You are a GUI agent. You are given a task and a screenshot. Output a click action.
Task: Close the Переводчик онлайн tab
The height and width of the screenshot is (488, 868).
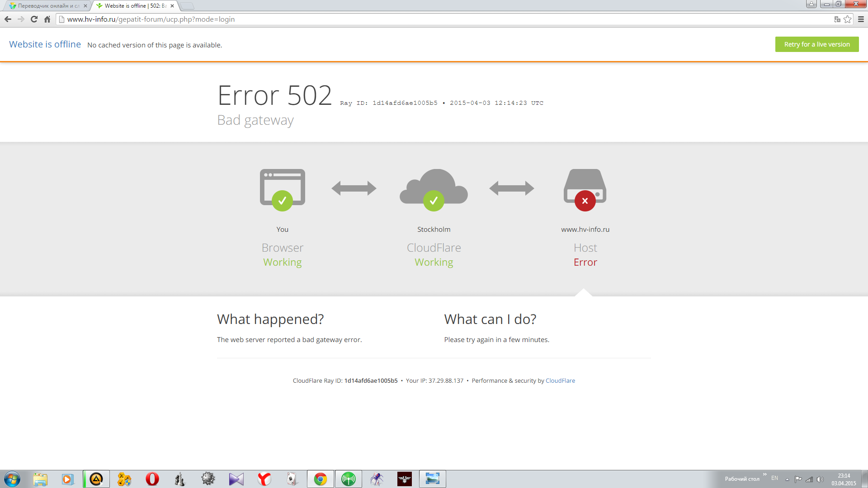coord(85,6)
